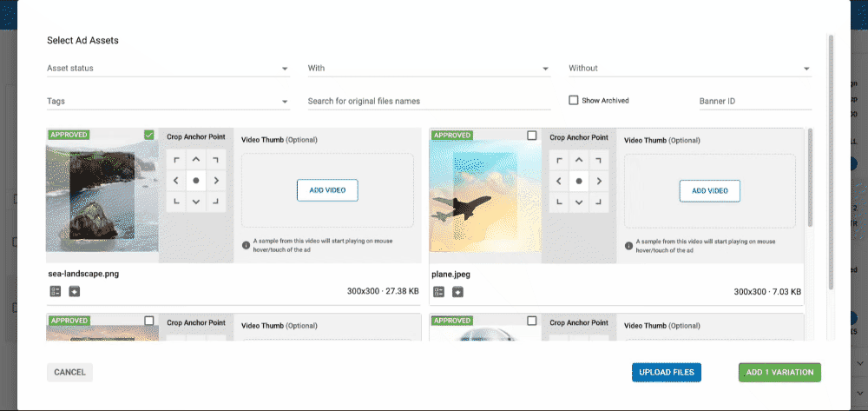Set plane.jpeg crop anchor to center dot
Viewport: 868px width, 411px height.
(579, 181)
